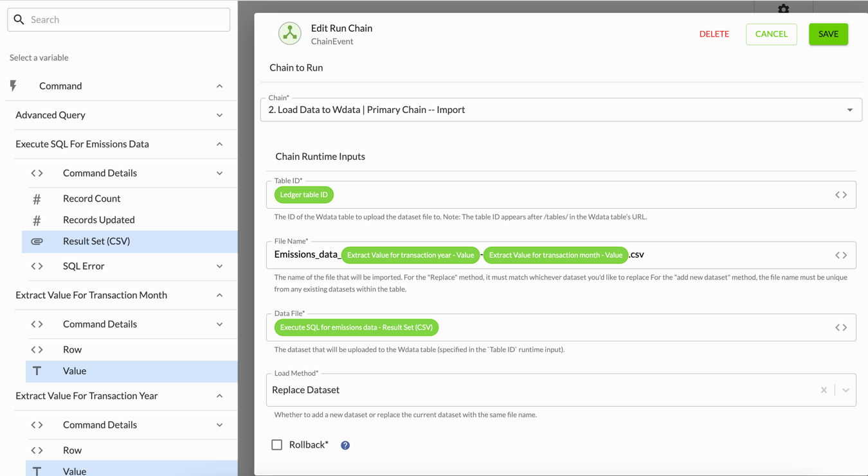Click the text T icon of Value under Transaction Year
868x476 pixels.
tap(37, 472)
